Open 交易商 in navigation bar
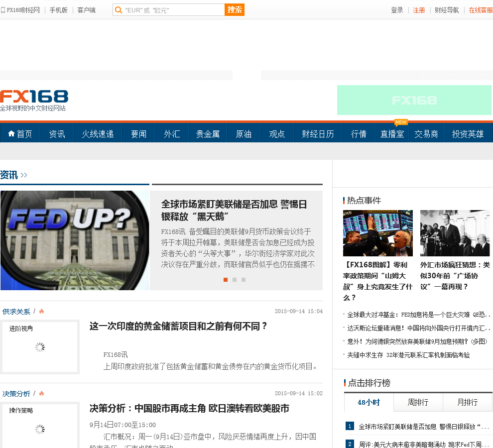Screen dimensions: 493x448 tap(426, 134)
